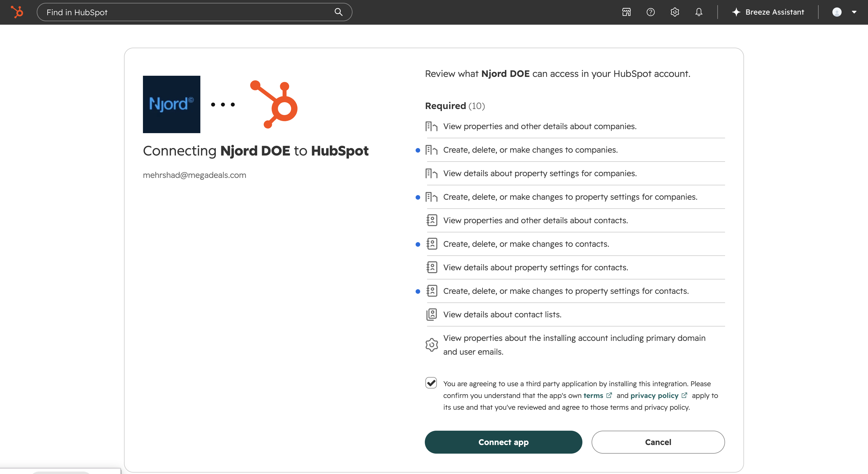Viewport: 868px width, 474px height.
Task: Click 'Create, delete, or make changes to companies.'
Action: [x=530, y=150]
